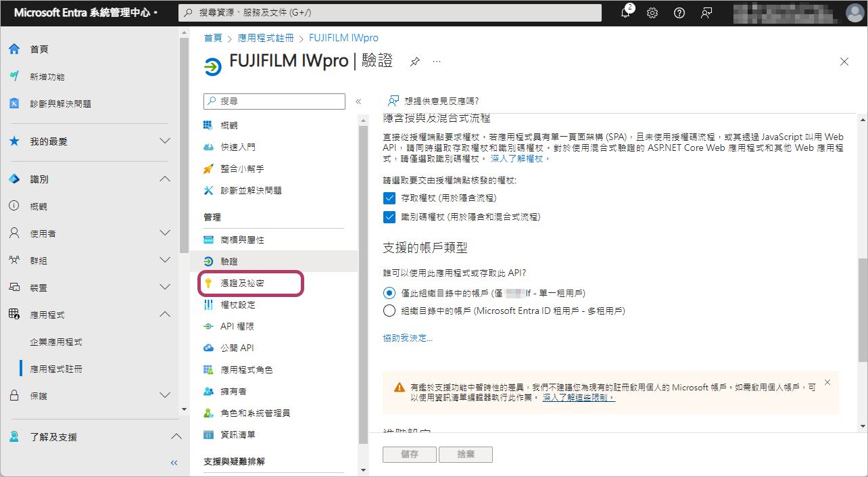Click the 首頁 home icon in sidebar

point(14,49)
